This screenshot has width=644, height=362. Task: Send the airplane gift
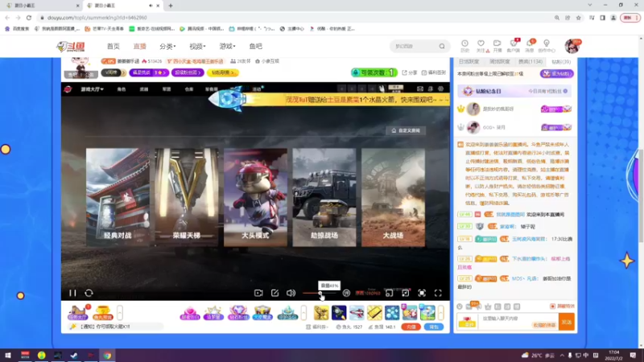[x=357, y=313]
